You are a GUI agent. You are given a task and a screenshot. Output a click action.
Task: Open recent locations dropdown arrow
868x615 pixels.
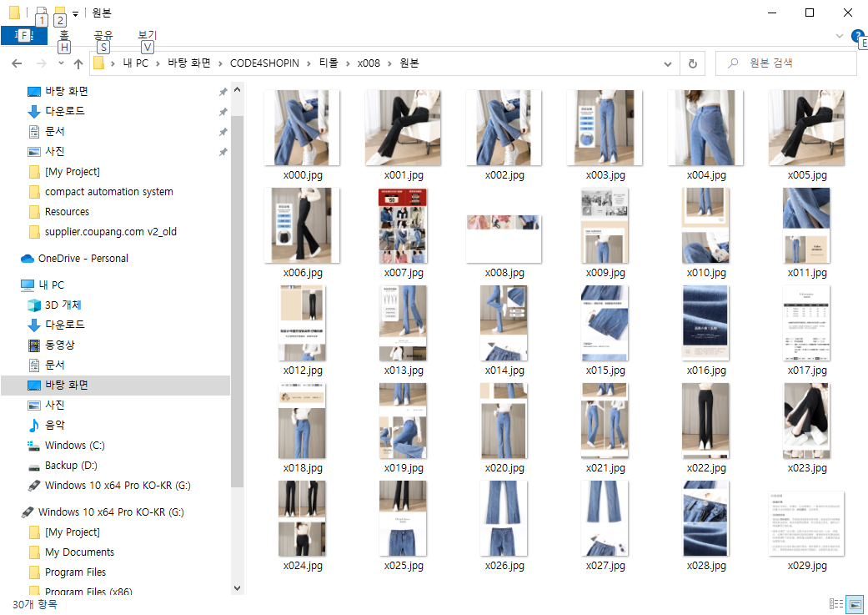pyautogui.click(x=61, y=64)
